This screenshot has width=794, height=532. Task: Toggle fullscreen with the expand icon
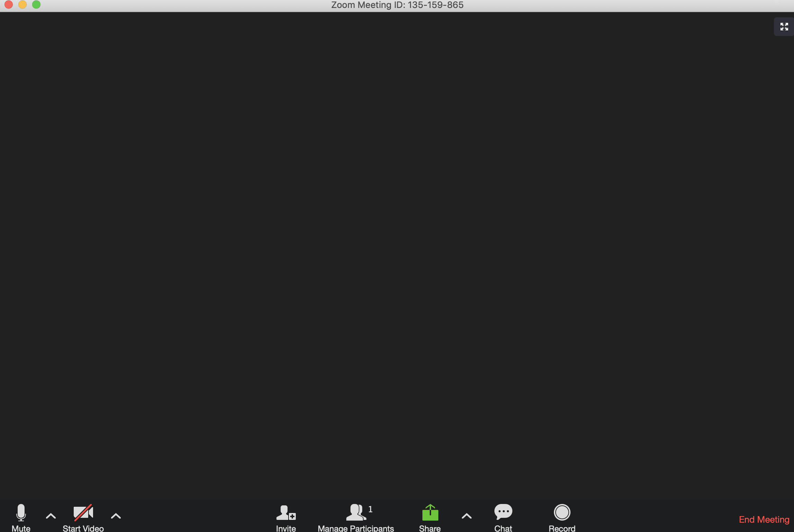(x=784, y=26)
